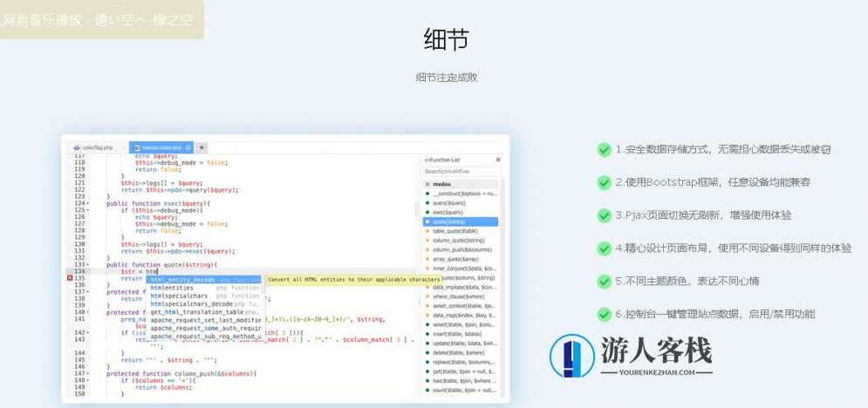Jump to replace($table, $columns...) entry
This screenshot has height=408, width=868.
point(461,362)
